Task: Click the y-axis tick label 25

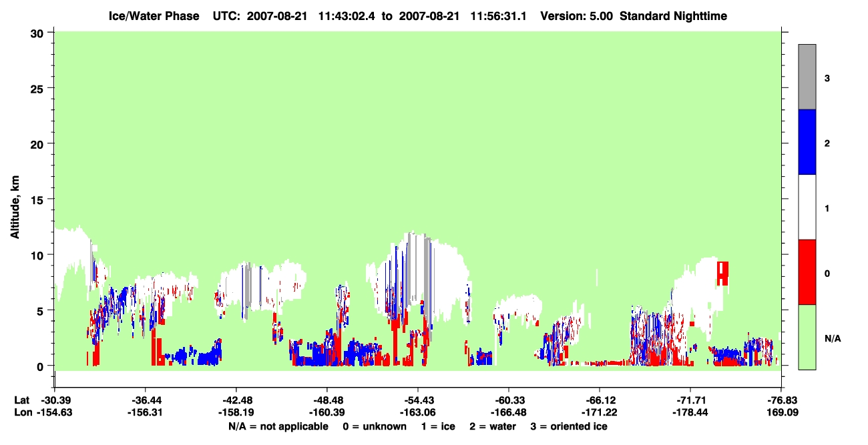Action: pos(39,88)
